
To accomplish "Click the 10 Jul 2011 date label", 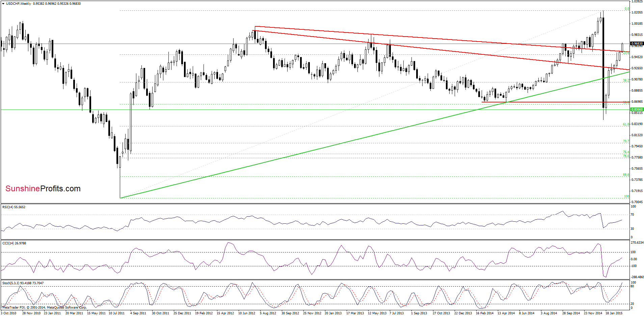I will pos(117,313).
